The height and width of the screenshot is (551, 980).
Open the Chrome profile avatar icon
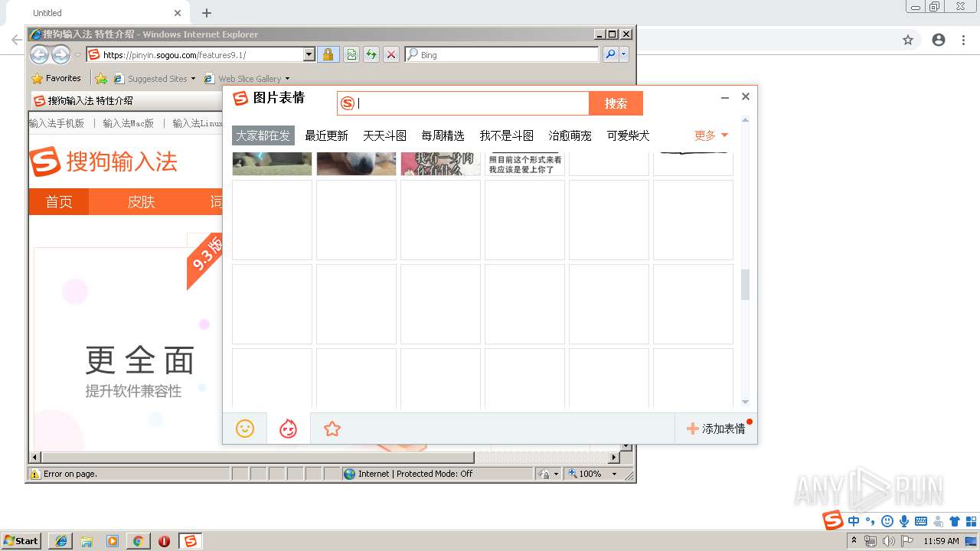[939, 40]
